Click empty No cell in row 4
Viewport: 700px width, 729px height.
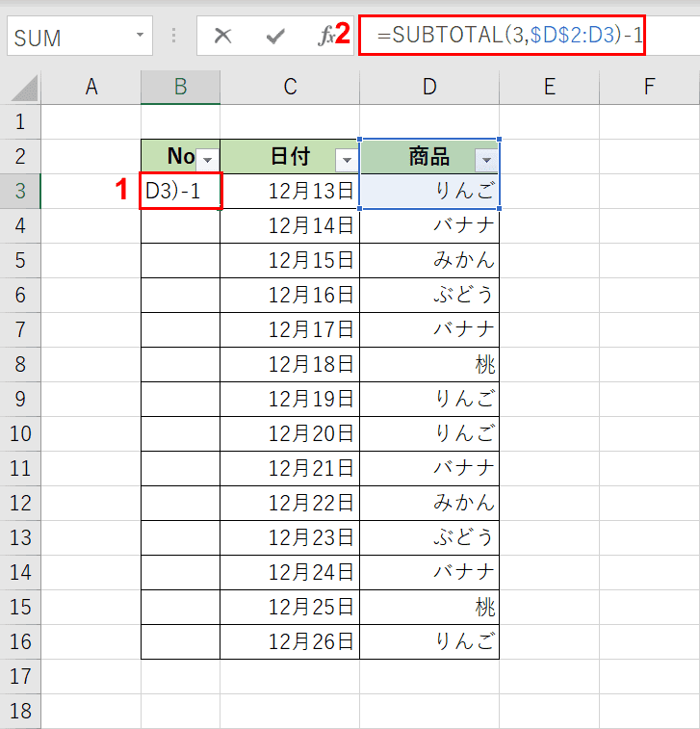point(180,226)
